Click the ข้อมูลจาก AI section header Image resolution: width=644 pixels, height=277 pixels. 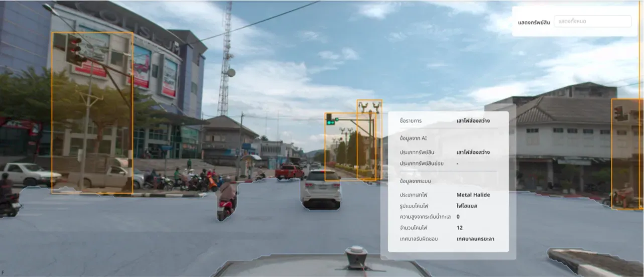pos(413,137)
